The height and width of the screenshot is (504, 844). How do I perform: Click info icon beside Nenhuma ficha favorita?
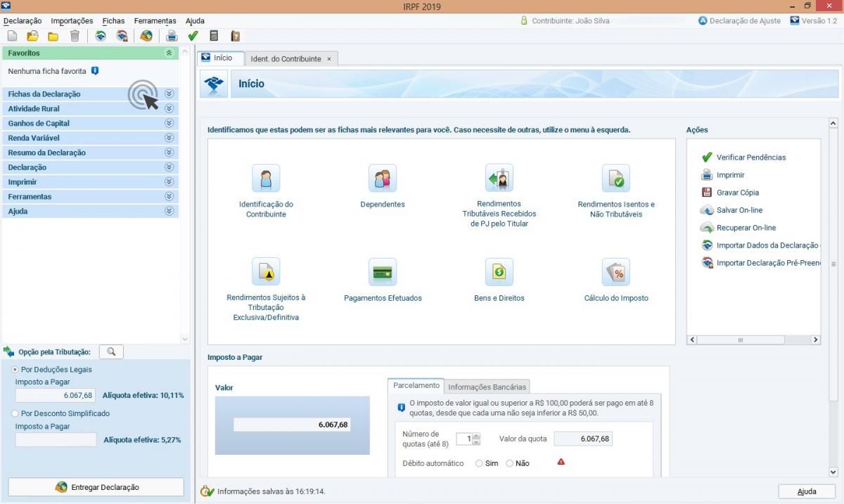coord(95,71)
